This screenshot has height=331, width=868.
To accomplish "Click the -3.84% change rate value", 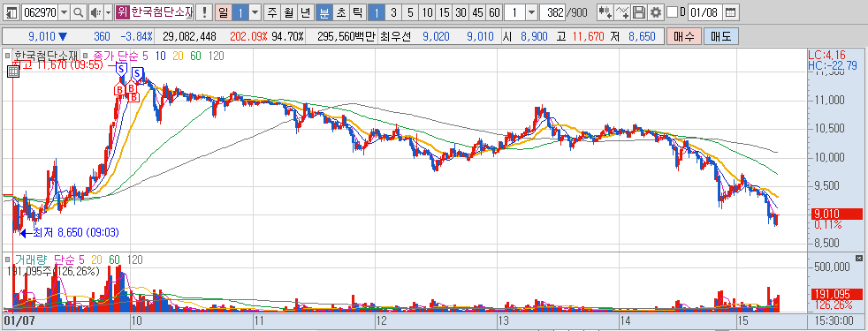I will tap(136, 37).
